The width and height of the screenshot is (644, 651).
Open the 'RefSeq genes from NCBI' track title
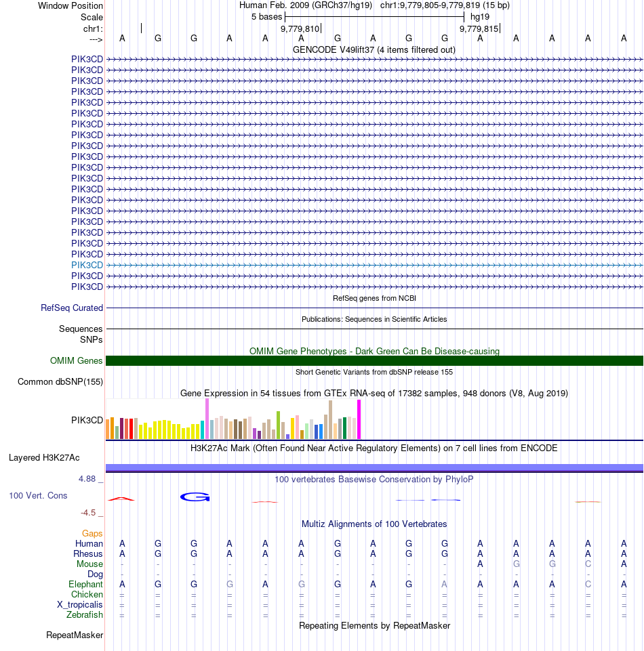(374, 298)
